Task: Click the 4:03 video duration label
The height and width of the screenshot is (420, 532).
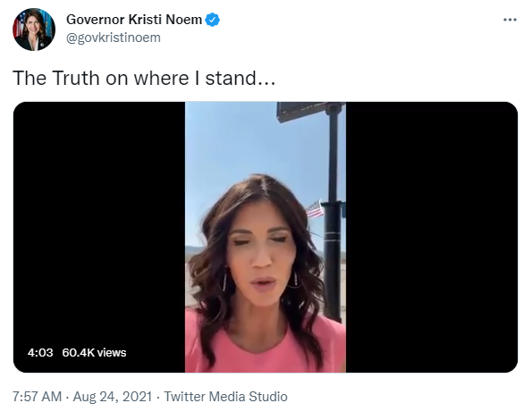Action: (40, 353)
